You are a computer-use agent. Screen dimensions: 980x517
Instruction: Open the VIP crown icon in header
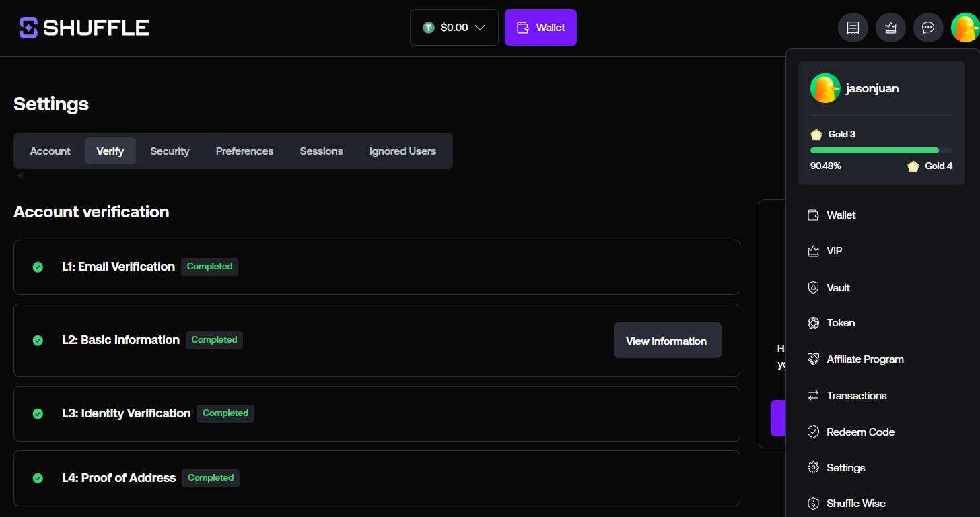point(890,28)
